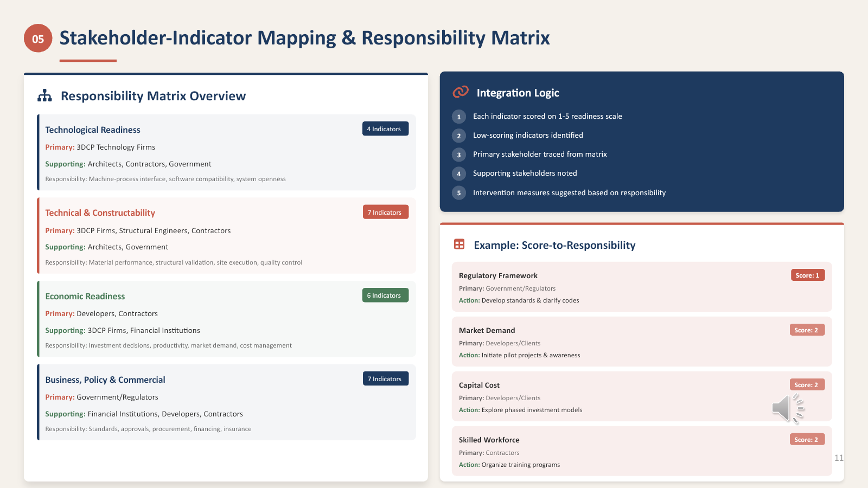Click the Capital Cost card title

tap(479, 385)
